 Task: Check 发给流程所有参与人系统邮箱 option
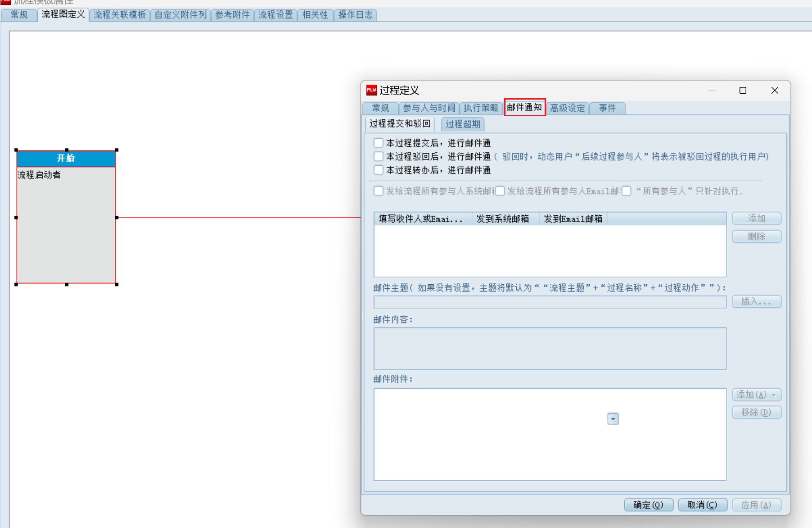coord(379,191)
